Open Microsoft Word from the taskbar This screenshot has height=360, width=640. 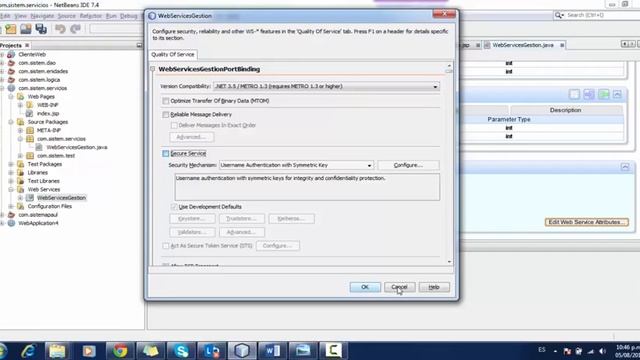[x=272, y=351]
